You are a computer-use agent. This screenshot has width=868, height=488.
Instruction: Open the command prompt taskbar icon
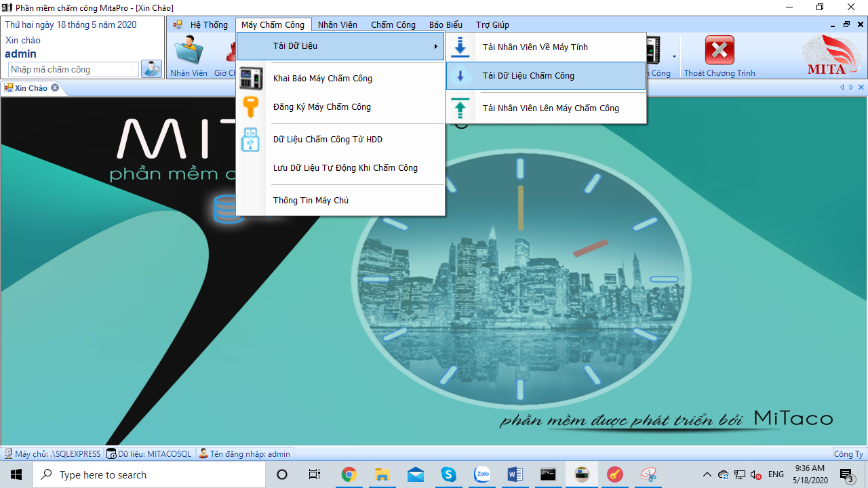[548, 474]
